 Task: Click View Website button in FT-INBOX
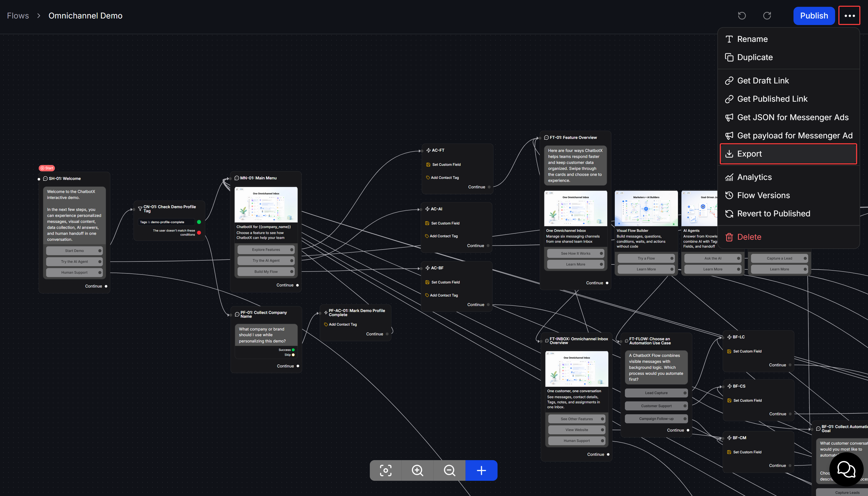[576, 430]
